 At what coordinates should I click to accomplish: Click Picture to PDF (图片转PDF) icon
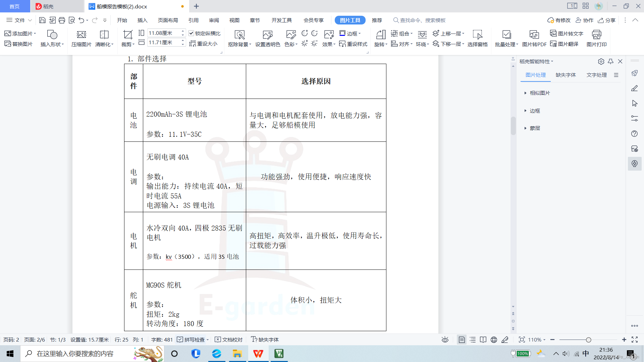pos(534,35)
